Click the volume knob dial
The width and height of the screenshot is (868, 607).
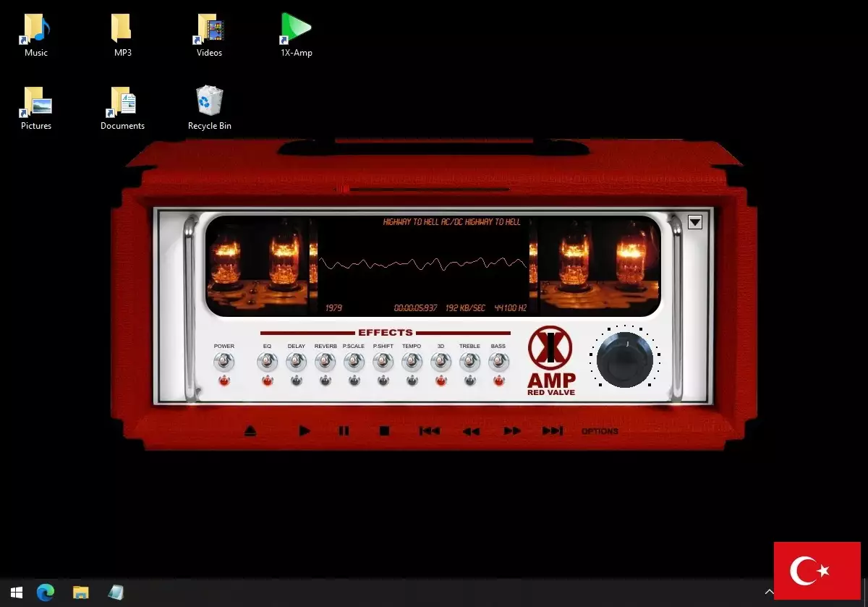624,360
